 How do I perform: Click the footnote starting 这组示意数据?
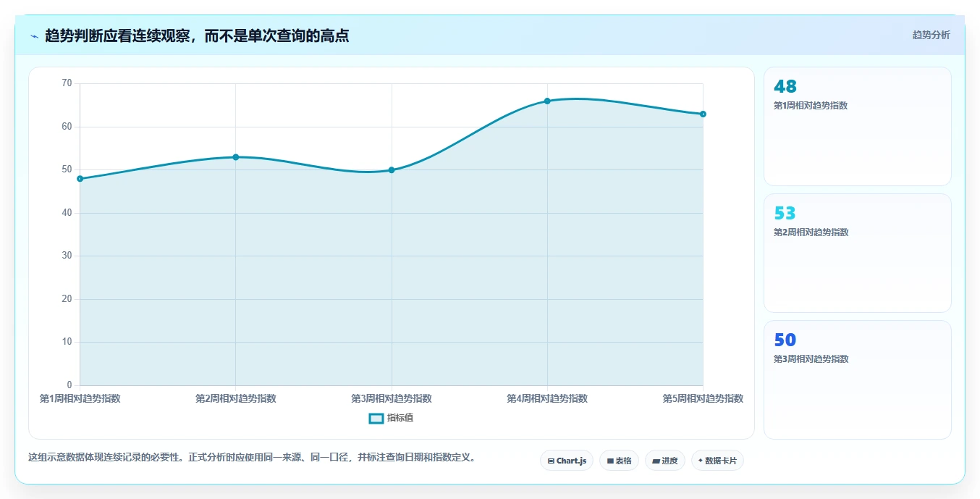click(x=253, y=458)
